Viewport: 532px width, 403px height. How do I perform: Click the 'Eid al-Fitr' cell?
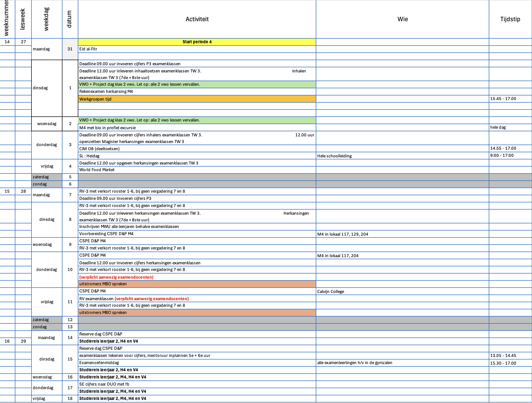197,49
